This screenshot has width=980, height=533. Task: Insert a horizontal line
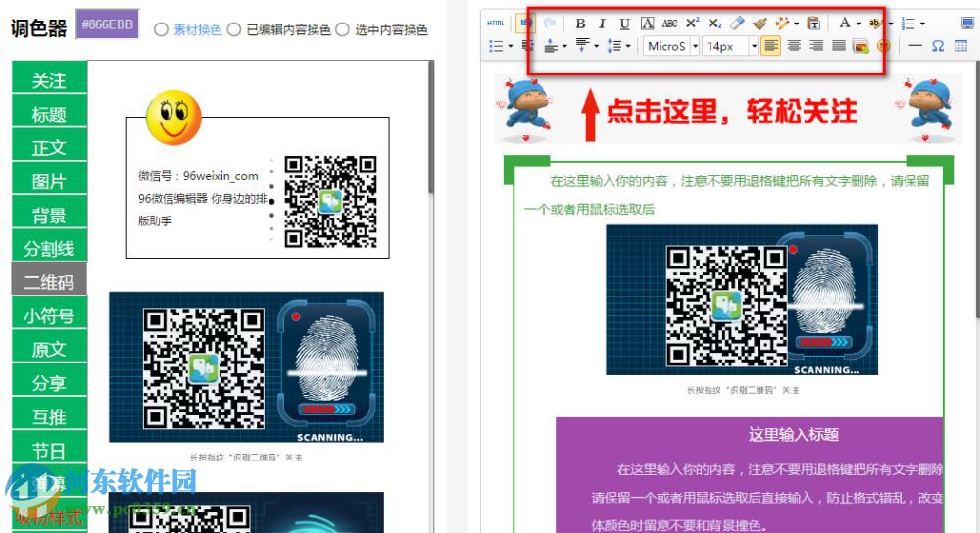(x=915, y=46)
